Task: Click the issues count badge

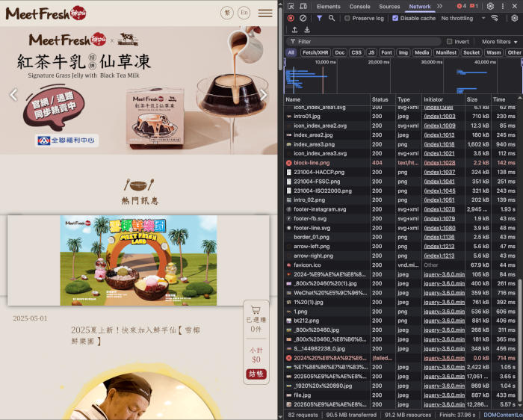Action: (474, 6)
